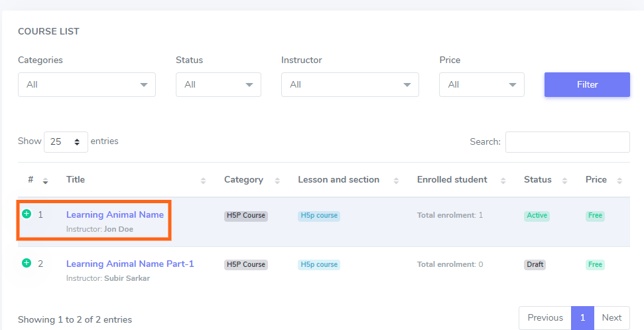644x330 pixels.
Task: Open Learning Animal Name Part-1 course
Action: click(130, 264)
